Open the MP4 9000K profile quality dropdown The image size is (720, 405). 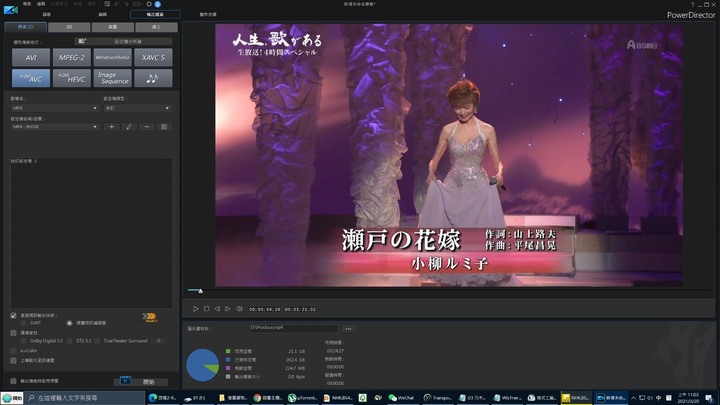55,127
